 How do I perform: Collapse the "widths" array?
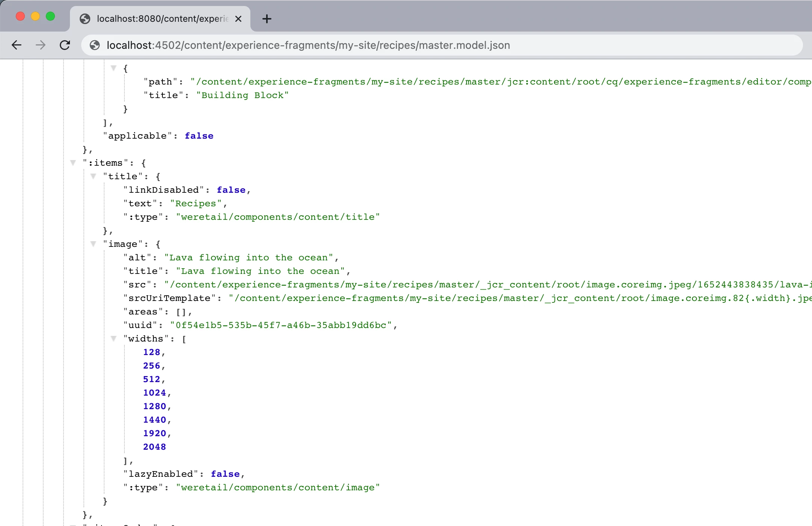[x=114, y=339]
